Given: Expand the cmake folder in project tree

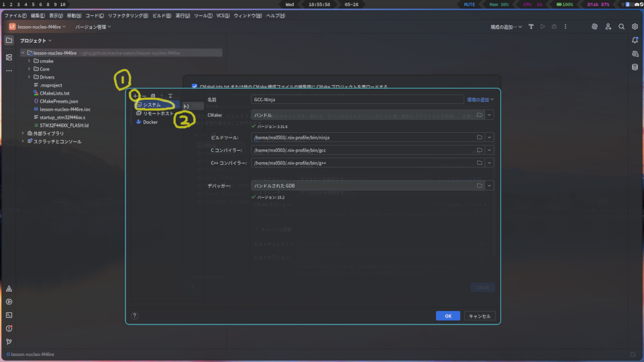Looking at the screenshot, I should (29, 61).
